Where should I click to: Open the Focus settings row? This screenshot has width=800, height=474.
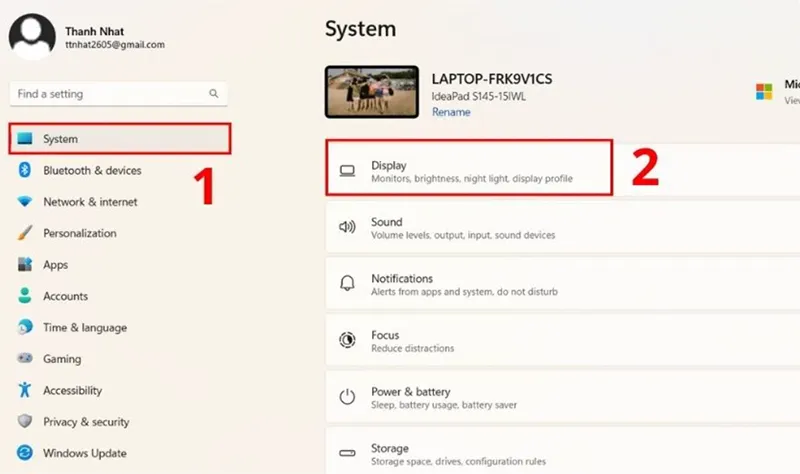[x=563, y=341]
